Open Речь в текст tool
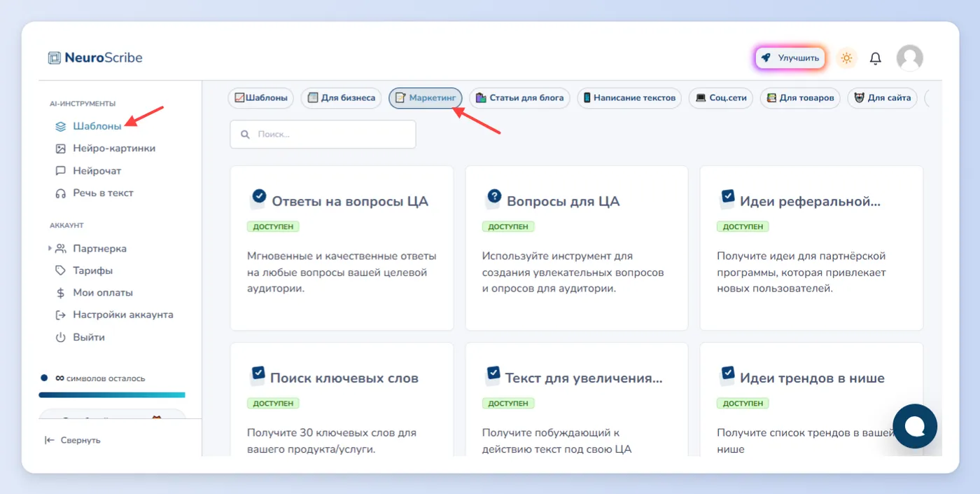 [x=94, y=193]
